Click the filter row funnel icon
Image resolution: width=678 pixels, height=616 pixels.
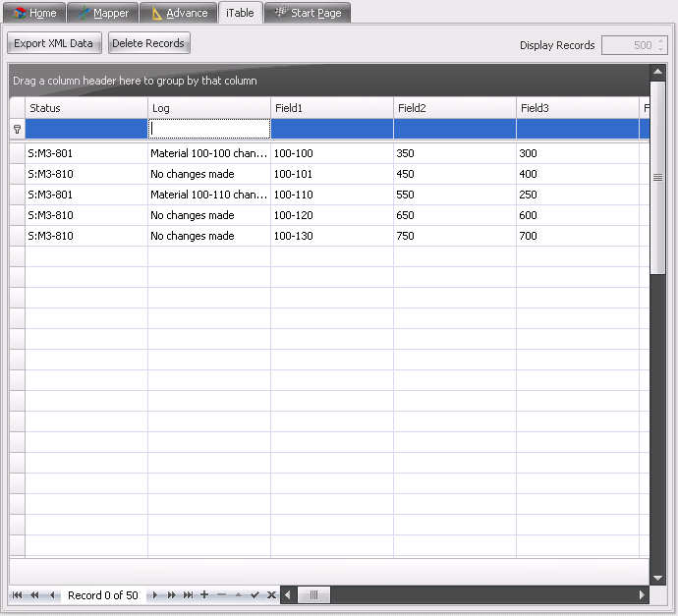pos(18,130)
